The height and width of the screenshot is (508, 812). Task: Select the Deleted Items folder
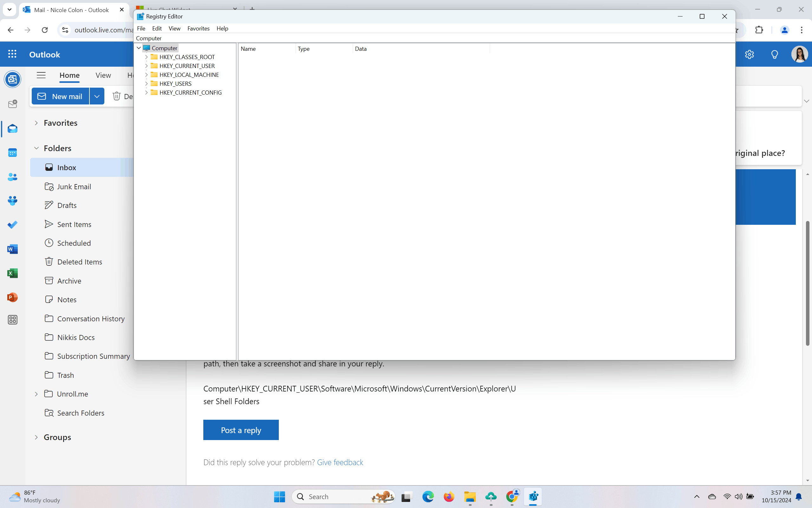coord(80,262)
